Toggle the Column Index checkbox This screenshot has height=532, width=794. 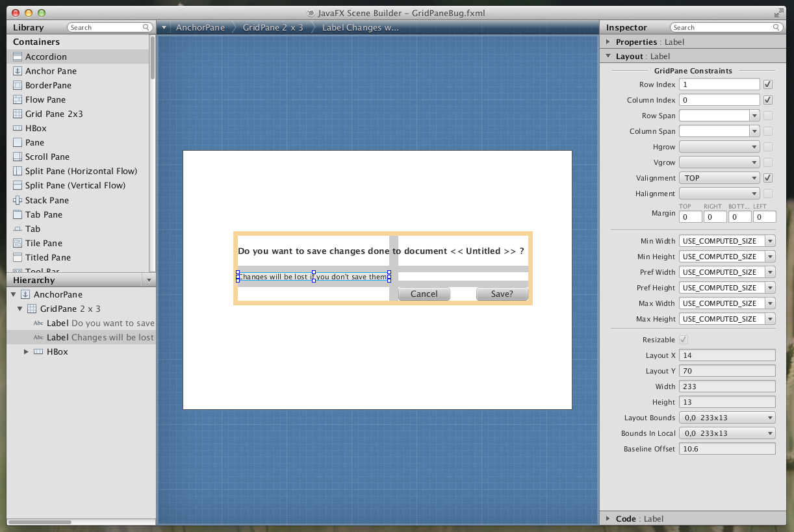(768, 100)
